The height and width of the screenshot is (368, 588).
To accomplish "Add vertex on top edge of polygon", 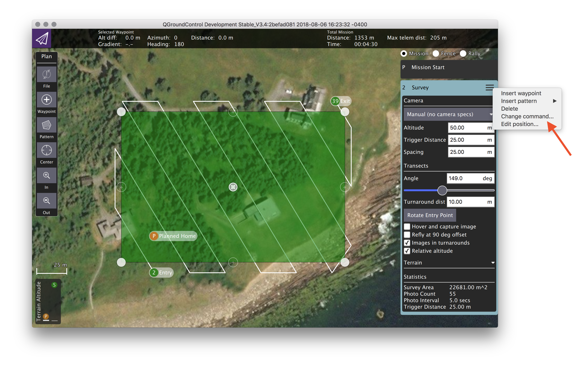I will (x=233, y=112).
